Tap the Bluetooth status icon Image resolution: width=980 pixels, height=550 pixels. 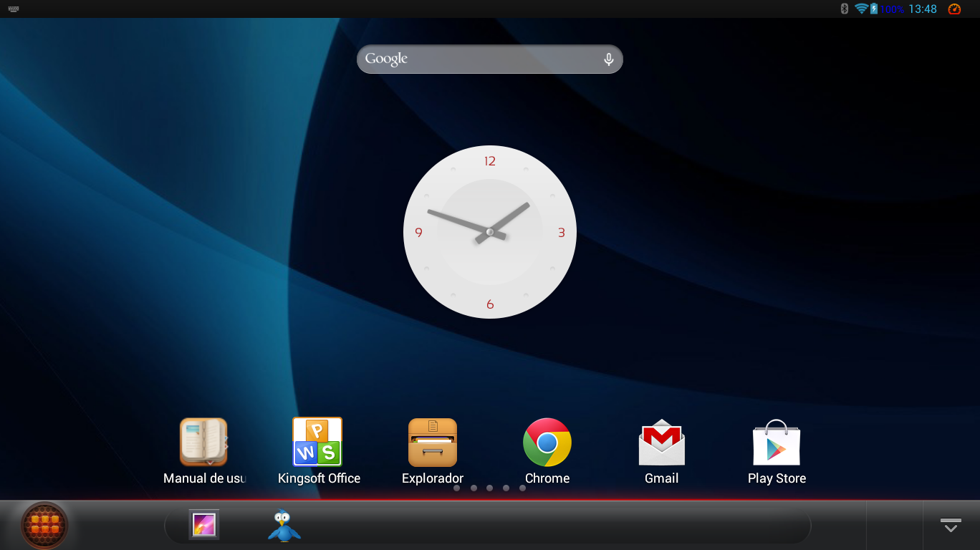(844, 9)
